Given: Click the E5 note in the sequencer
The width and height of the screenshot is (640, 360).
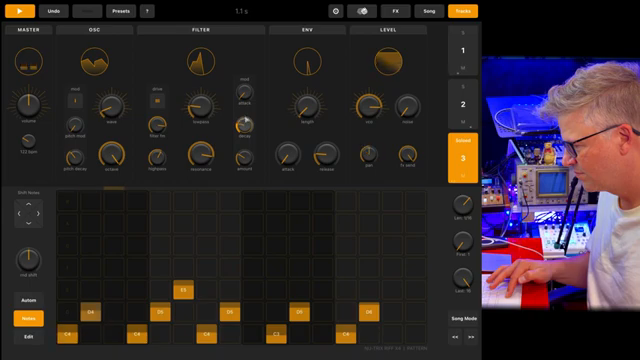Looking at the screenshot, I should tap(183, 290).
